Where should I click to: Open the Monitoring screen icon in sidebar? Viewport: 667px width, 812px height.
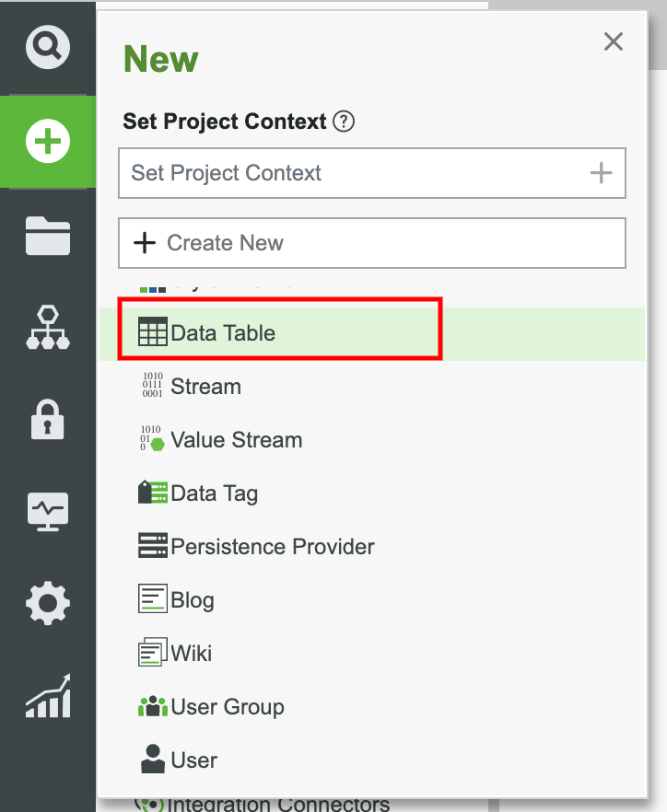(x=48, y=512)
